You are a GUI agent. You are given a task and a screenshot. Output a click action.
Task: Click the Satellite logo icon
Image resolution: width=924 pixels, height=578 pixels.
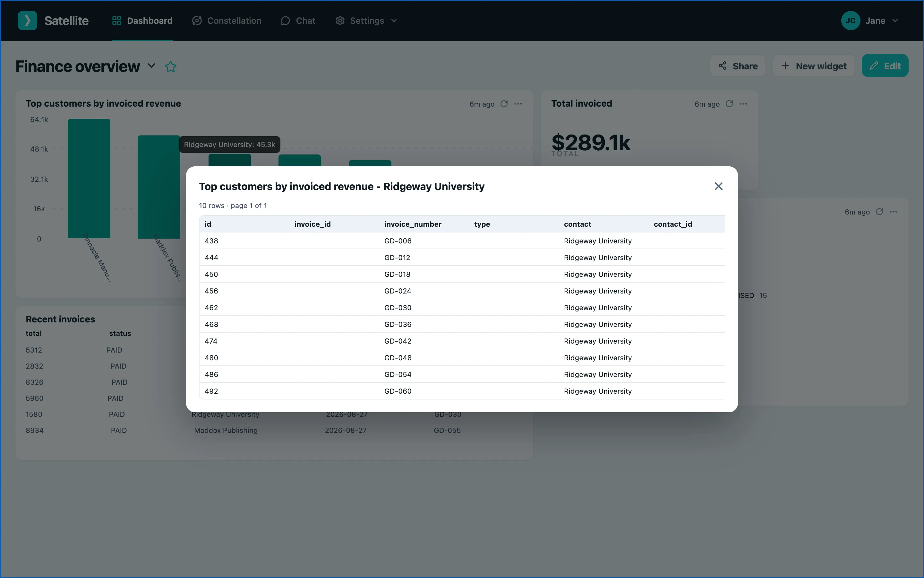coord(28,21)
